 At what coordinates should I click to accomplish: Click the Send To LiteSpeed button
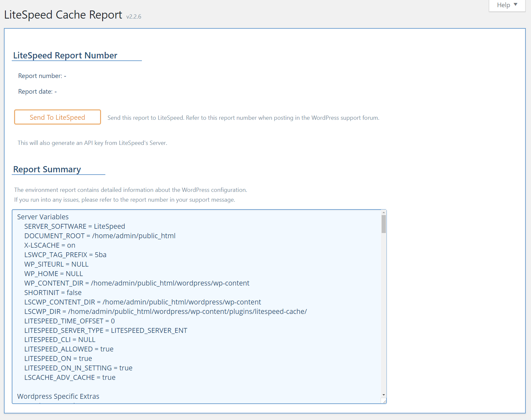pos(57,117)
